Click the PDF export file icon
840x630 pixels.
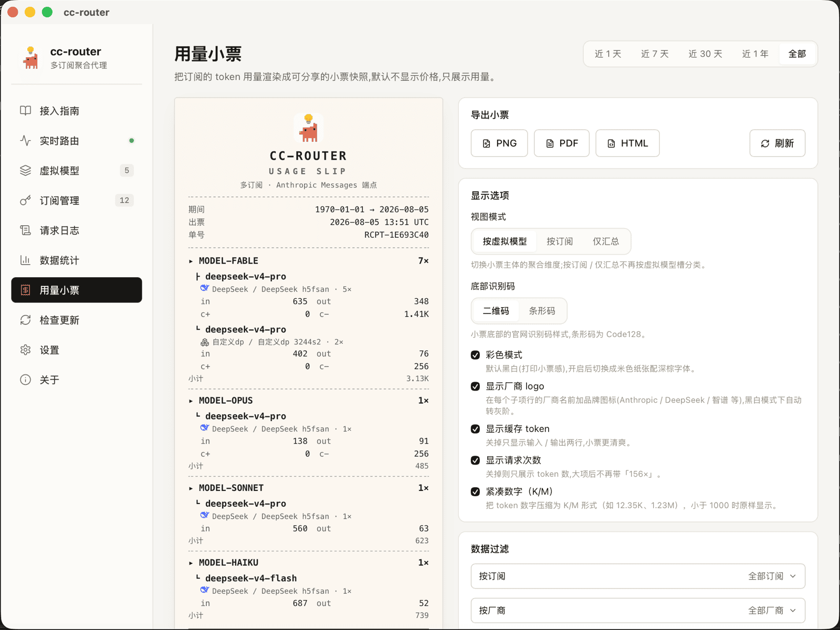point(550,143)
